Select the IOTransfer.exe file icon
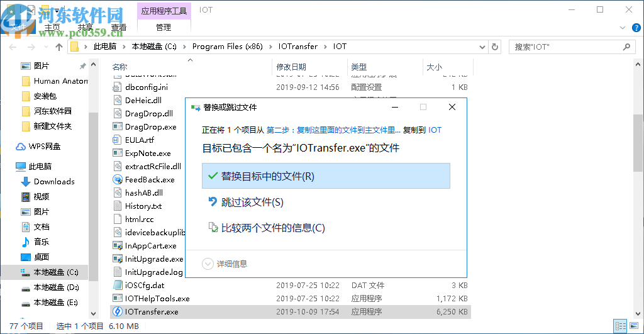This screenshot has width=644, height=334. click(x=118, y=311)
